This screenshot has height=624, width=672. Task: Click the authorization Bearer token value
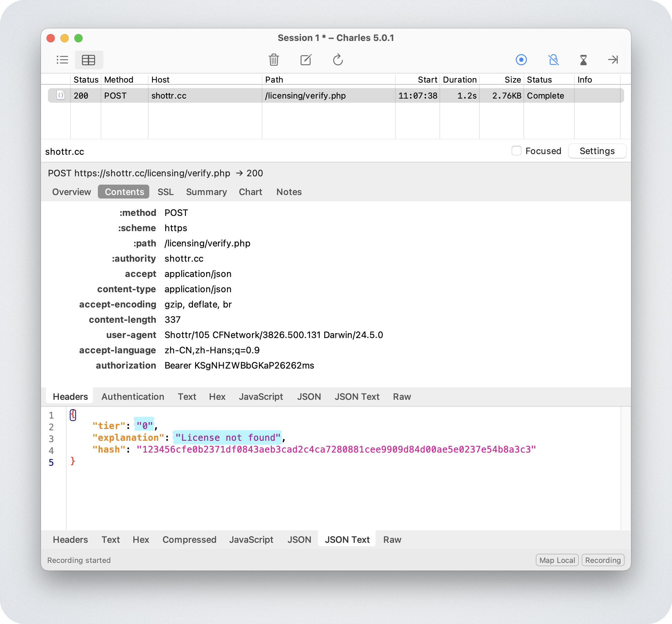click(x=239, y=365)
